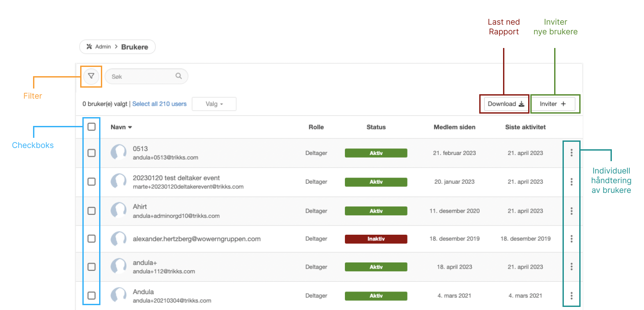Open three-dot menu for user Ahirt
Screen dimensions: 644x310
[571, 211]
